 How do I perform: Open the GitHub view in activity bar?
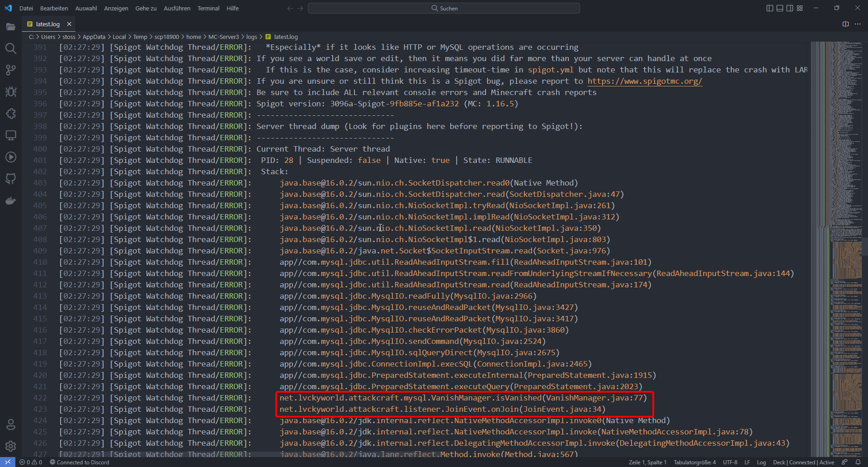click(11, 179)
